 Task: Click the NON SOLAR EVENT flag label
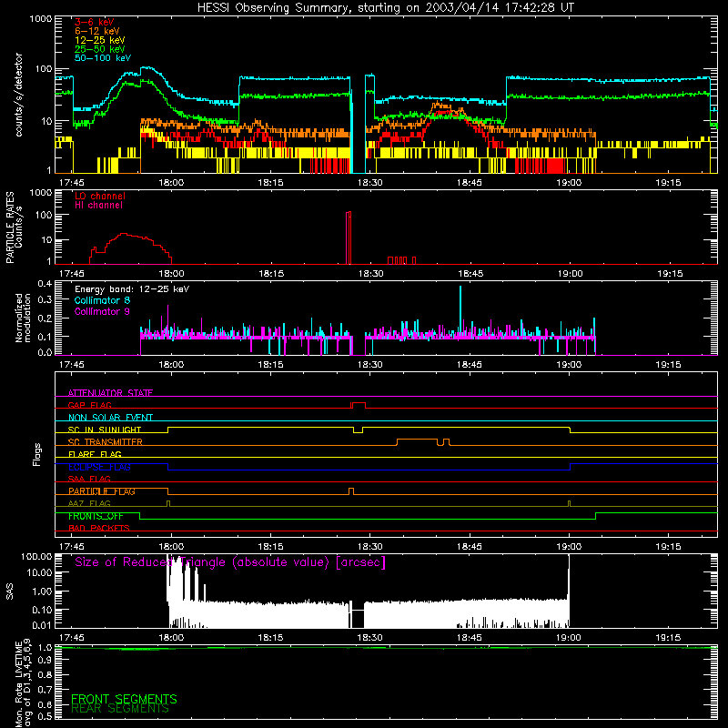point(110,418)
